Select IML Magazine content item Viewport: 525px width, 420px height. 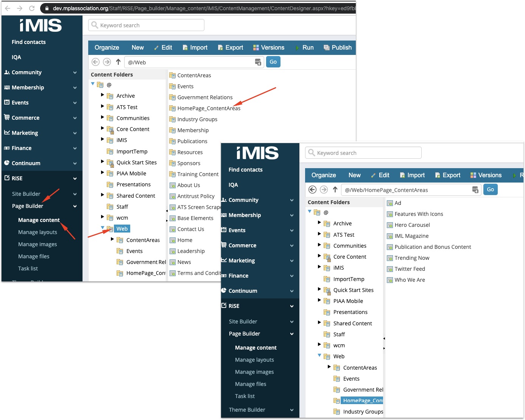tap(411, 236)
